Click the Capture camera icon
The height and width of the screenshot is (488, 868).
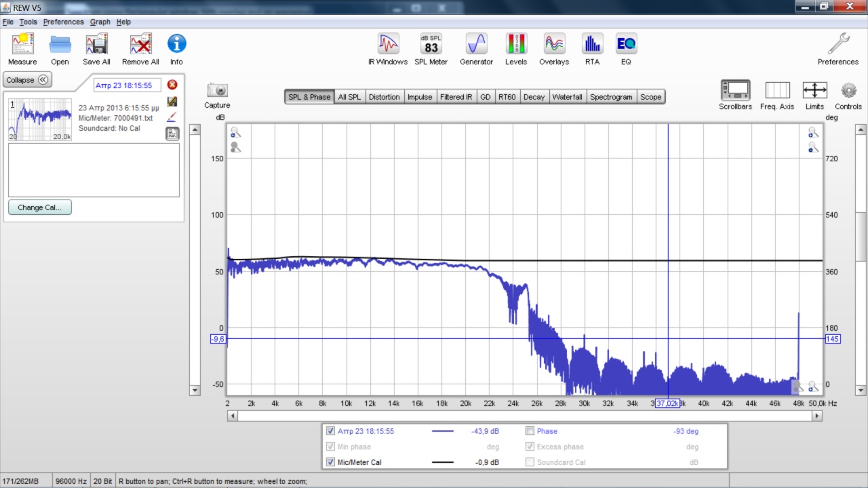[217, 91]
